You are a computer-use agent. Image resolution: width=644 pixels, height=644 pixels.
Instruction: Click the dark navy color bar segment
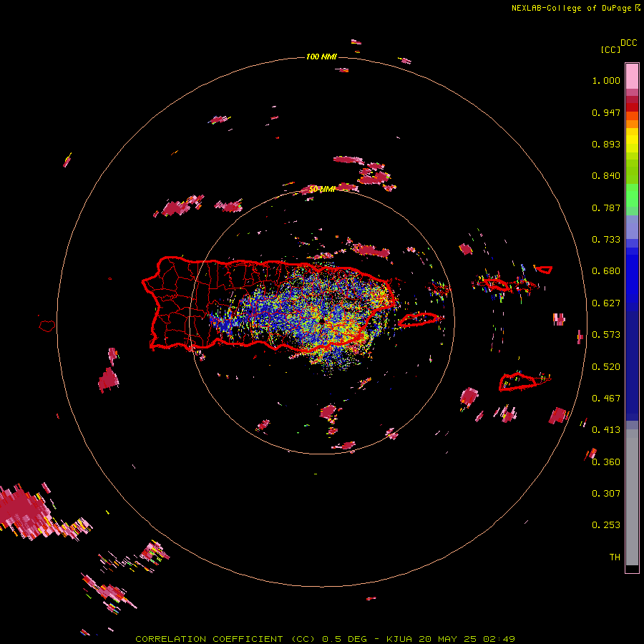[632, 361]
